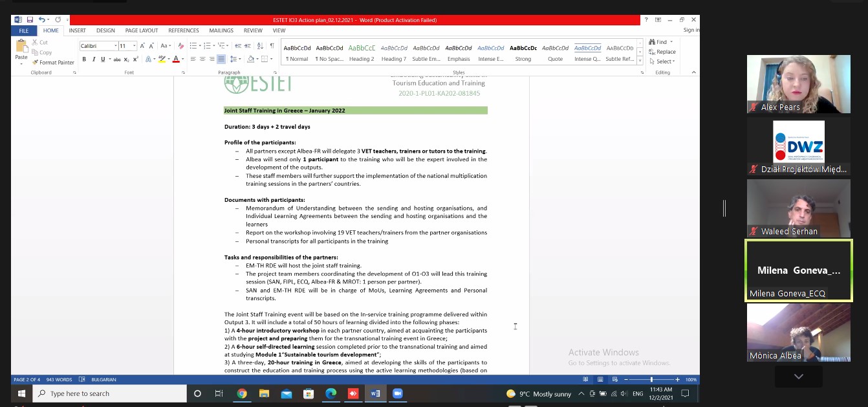Save the document from the Quick Access Toolbar

30,20
